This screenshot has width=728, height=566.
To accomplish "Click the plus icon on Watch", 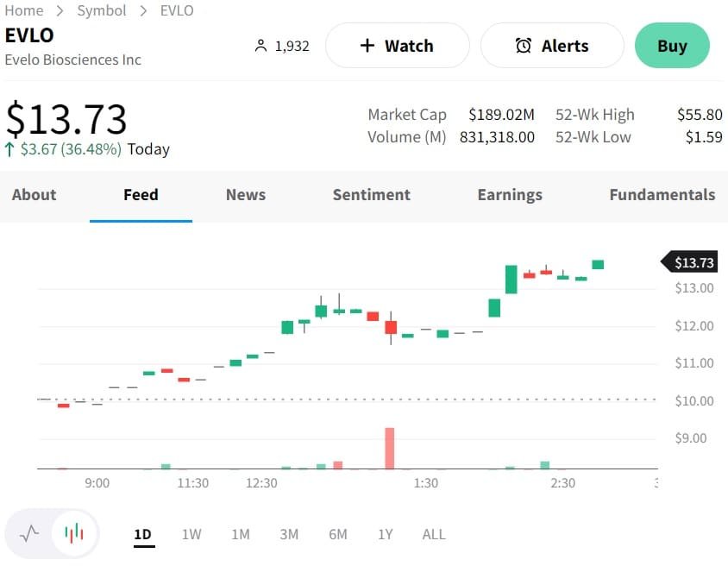I will [367, 46].
